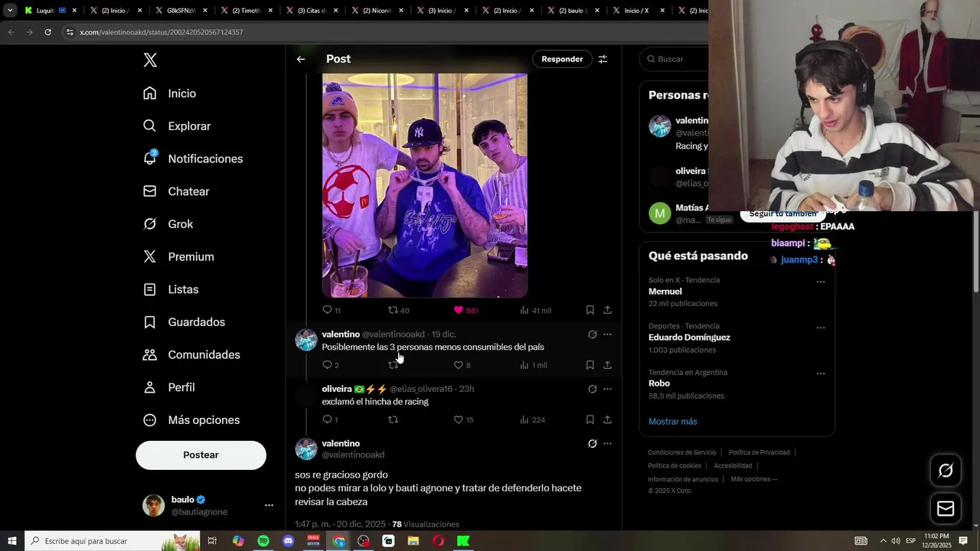Open Notificaciones in the sidebar

[x=193, y=158]
